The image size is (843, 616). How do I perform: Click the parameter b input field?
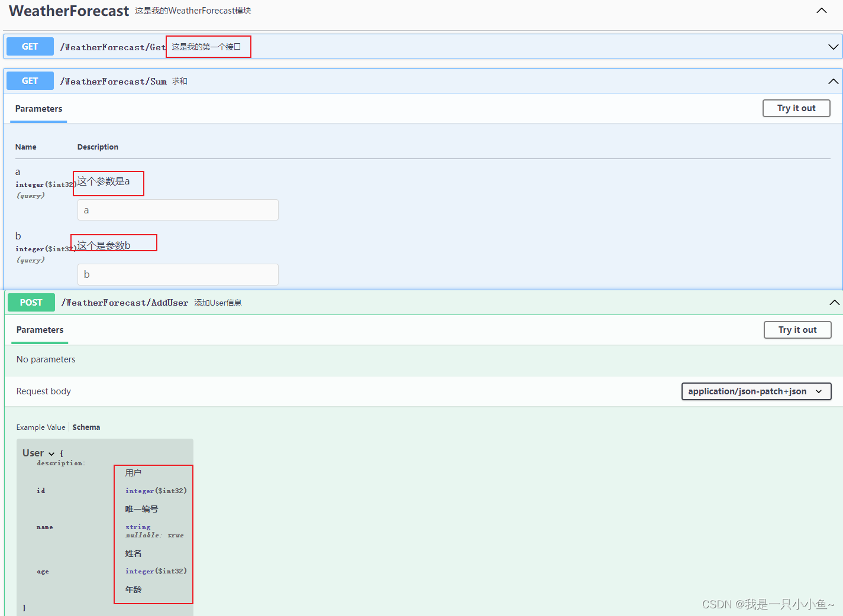(177, 274)
